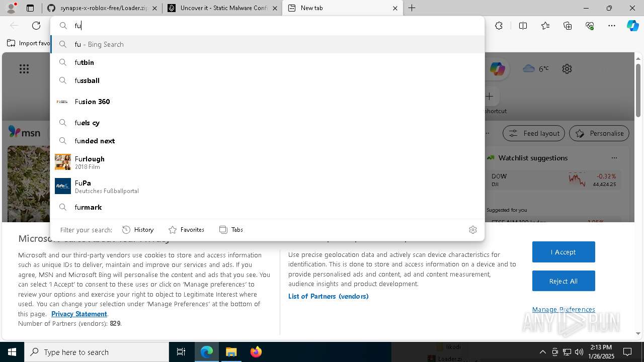
Task: Choose the 'futbin' suggestion
Action: point(267,62)
